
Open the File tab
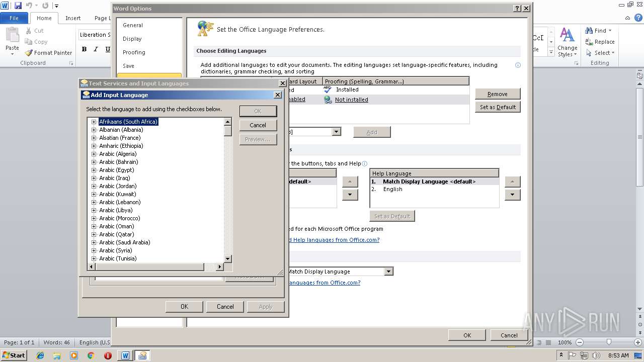tap(14, 18)
